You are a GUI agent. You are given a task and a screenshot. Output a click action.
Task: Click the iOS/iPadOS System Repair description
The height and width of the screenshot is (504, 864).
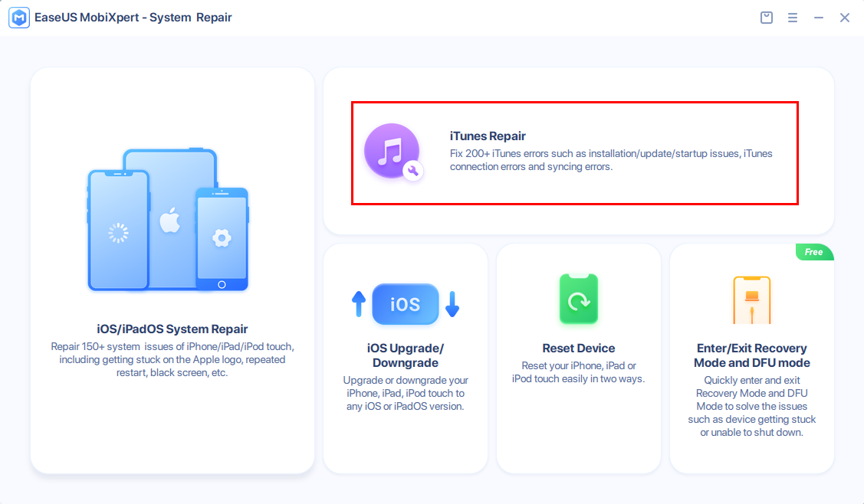coord(172,360)
